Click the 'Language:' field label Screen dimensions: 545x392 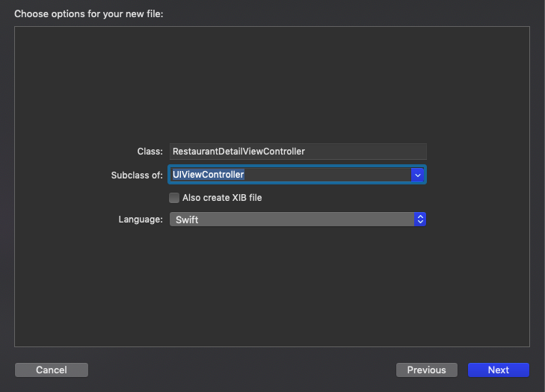tap(141, 220)
